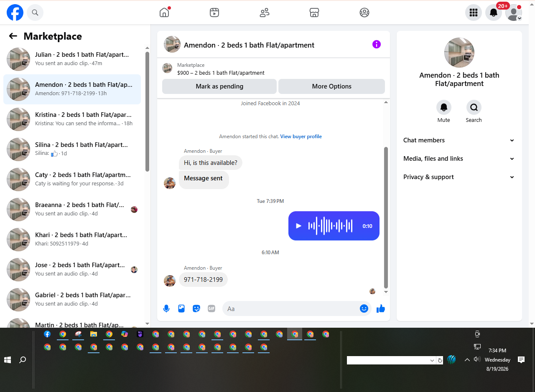535x392 pixels.
Task: Open the account profile avatar menu
Action: 514,13
